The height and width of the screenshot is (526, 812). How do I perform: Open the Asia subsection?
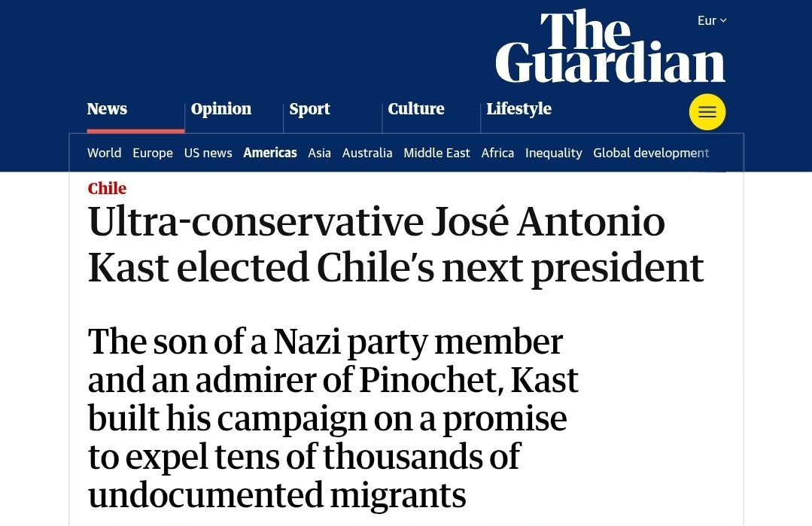coord(319,153)
